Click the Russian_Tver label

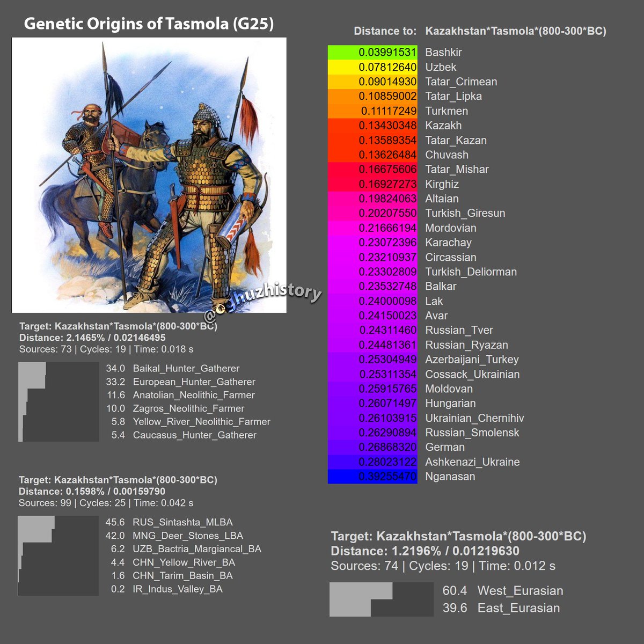pos(459,330)
